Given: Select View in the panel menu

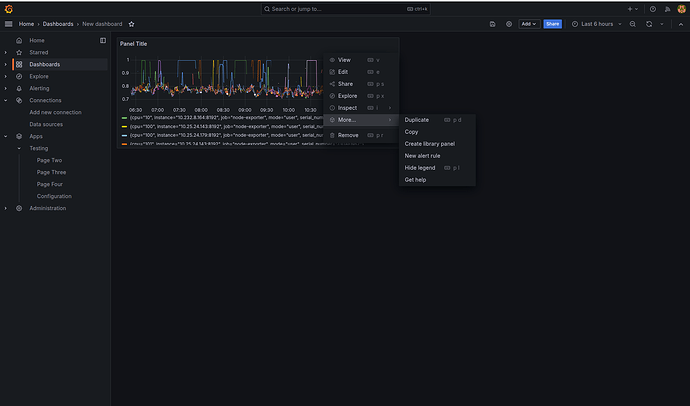Looking at the screenshot, I should tap(361, 60).
